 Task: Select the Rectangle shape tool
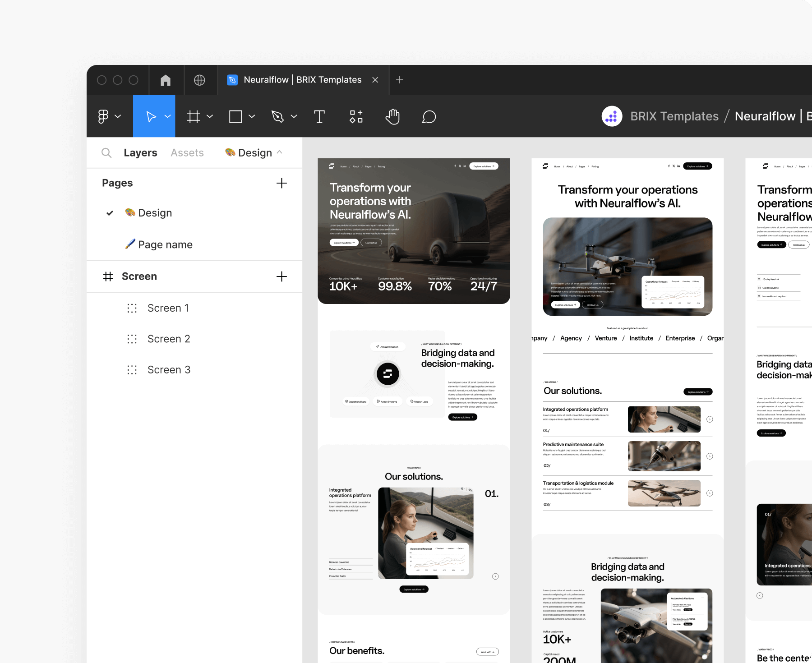[x=236, y=116]
